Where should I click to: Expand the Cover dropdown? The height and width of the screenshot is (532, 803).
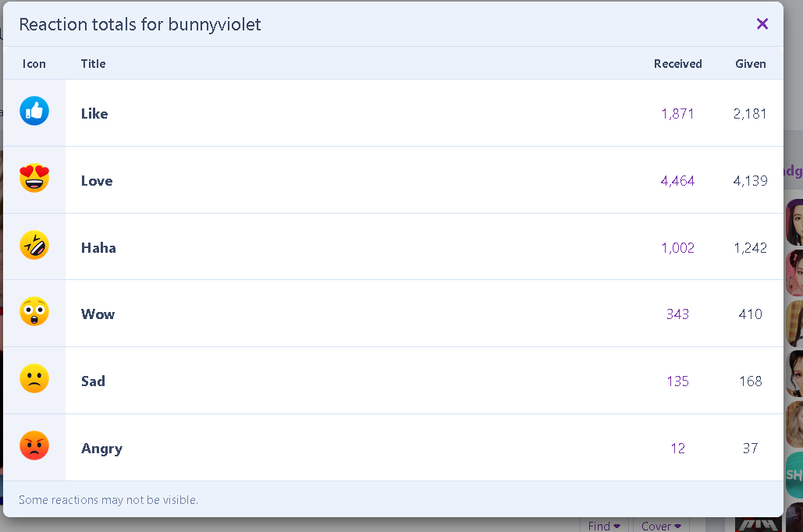(x=661, y=525)
